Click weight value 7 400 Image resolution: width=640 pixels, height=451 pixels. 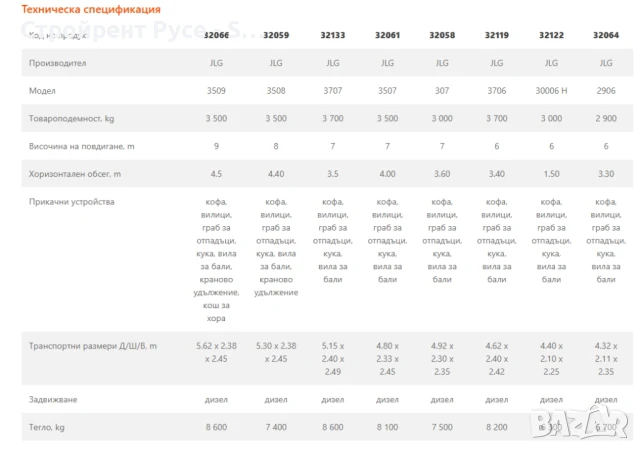(276, 427)
